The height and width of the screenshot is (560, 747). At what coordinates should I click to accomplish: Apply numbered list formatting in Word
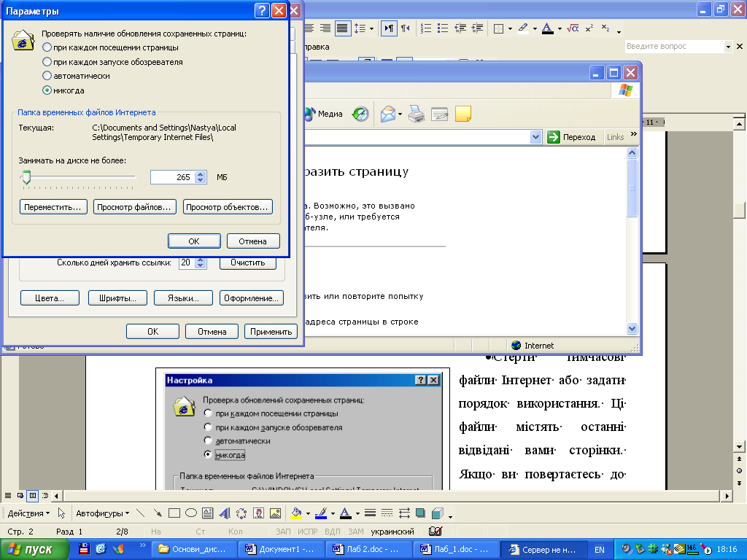point(426,28)
